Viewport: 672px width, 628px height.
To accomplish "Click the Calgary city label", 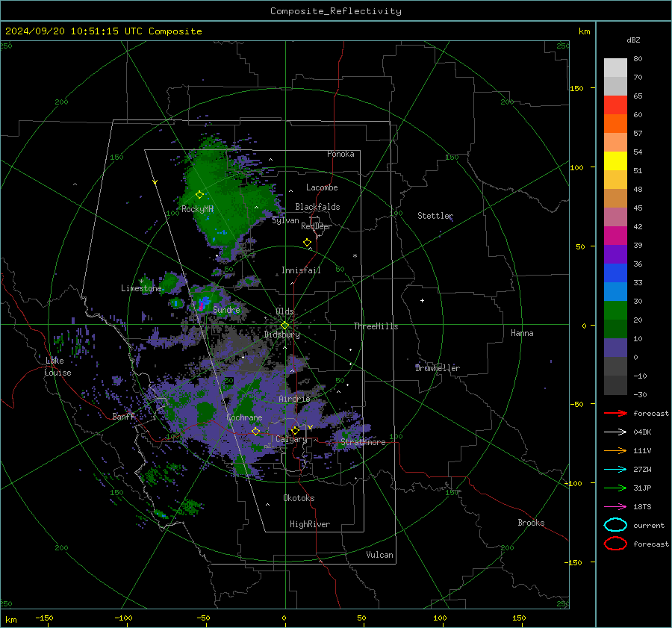I will pyautogui.click(x=291, y=439).
